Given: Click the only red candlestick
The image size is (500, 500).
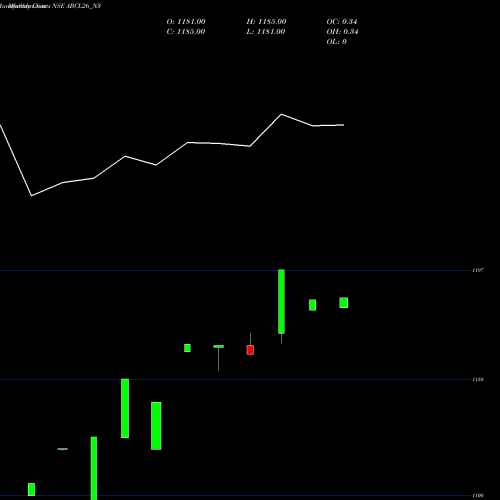Looking at the screenshot, I should point(250,350).
